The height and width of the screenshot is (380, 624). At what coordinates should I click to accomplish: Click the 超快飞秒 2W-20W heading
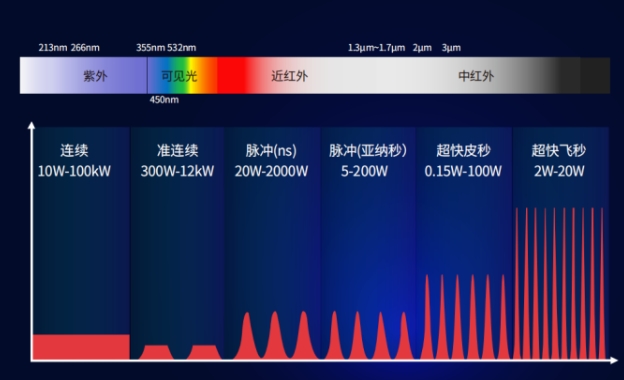tap(559, 161)
